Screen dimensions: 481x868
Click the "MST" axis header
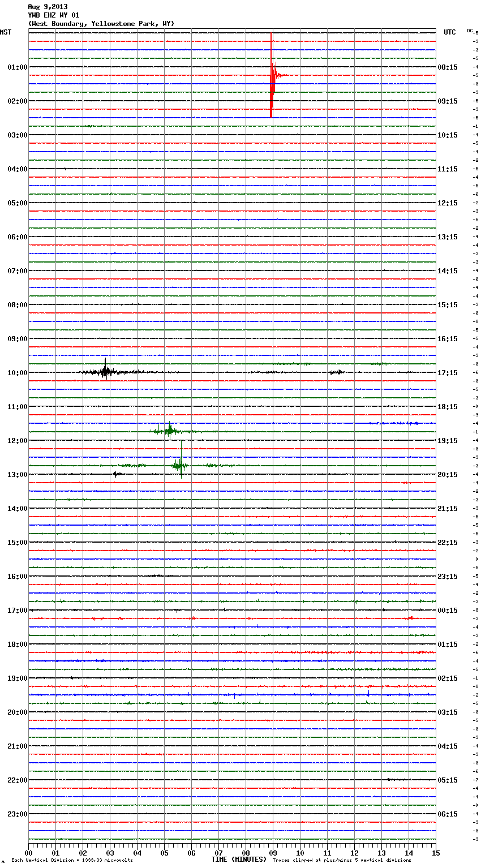(x=6, y=32)
